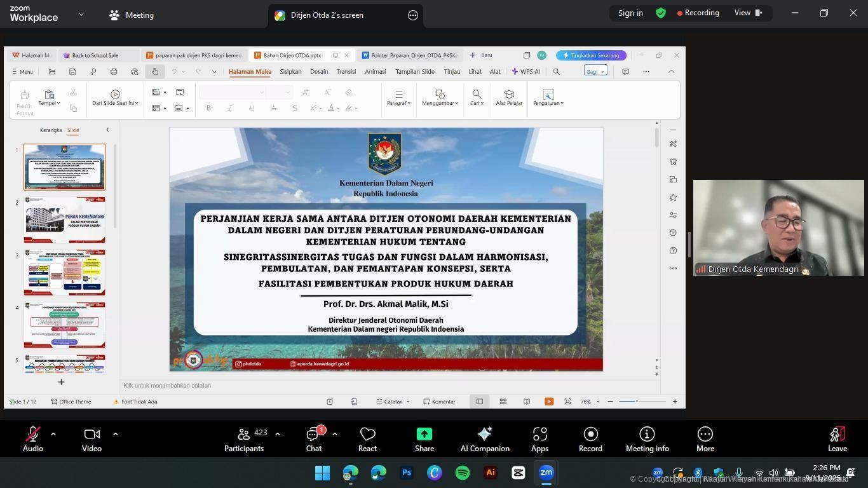Image resolution: width=868 pixels, height=488 pixels.
Task: Open the Participants panel in Zoom
Action: 243,438
